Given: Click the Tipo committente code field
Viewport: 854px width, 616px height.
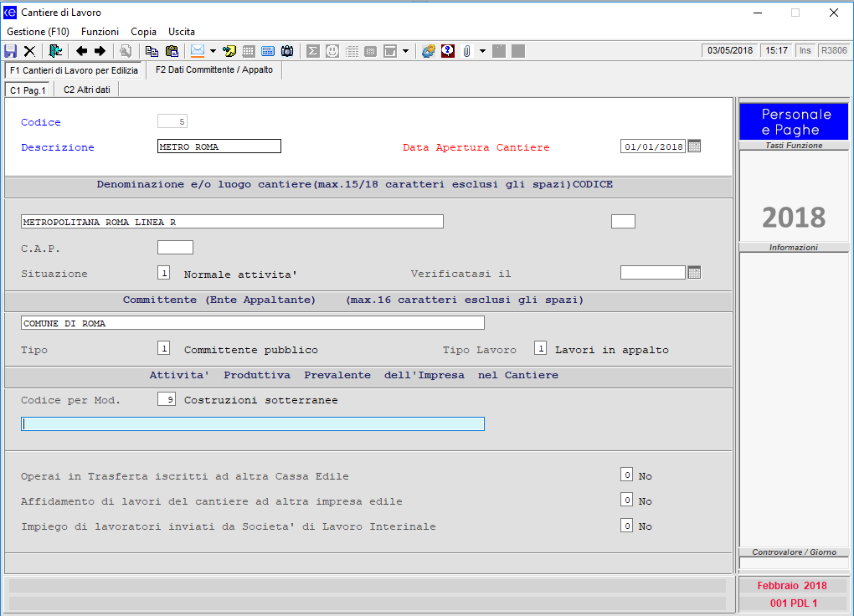Looking at the screenshot, I should pos(163,348).
